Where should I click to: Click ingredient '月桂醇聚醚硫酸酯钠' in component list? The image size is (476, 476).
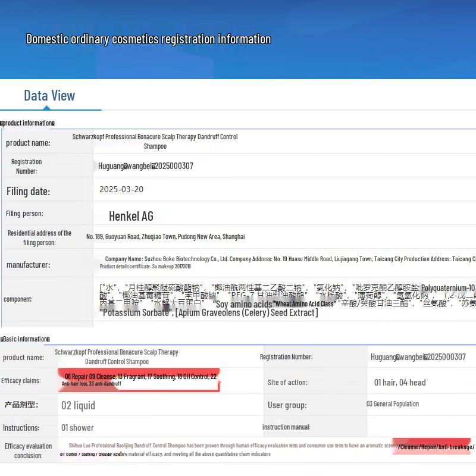164,287
